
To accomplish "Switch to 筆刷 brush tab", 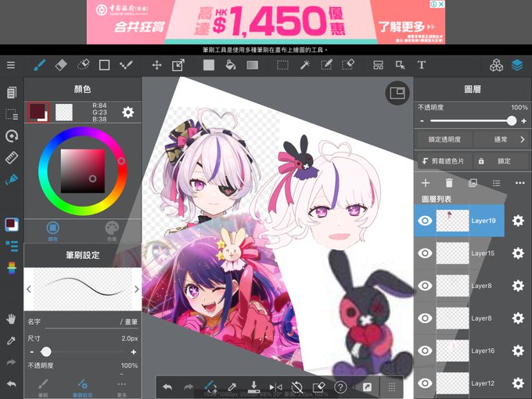I will pos(43,388).
